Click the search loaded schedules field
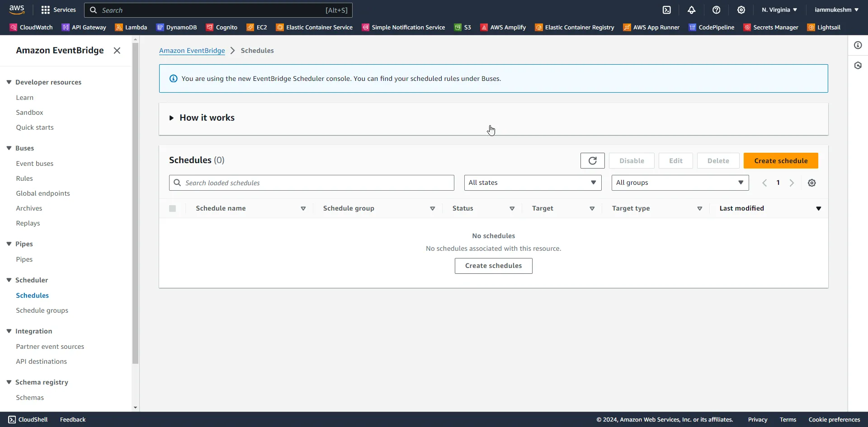Viewport: 868px width, 427px height. 311,183
